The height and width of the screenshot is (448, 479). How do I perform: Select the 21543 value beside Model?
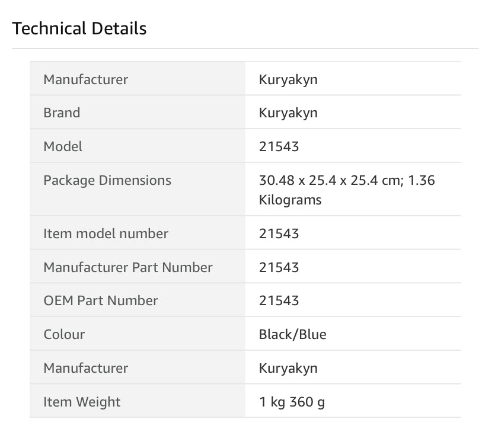pyautogui.click(x=279, y=146)
